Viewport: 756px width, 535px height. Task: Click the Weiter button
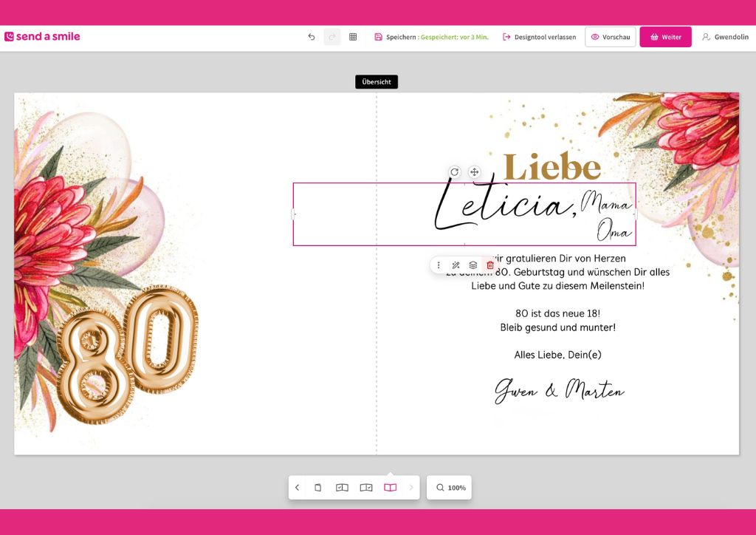(665, 37)
